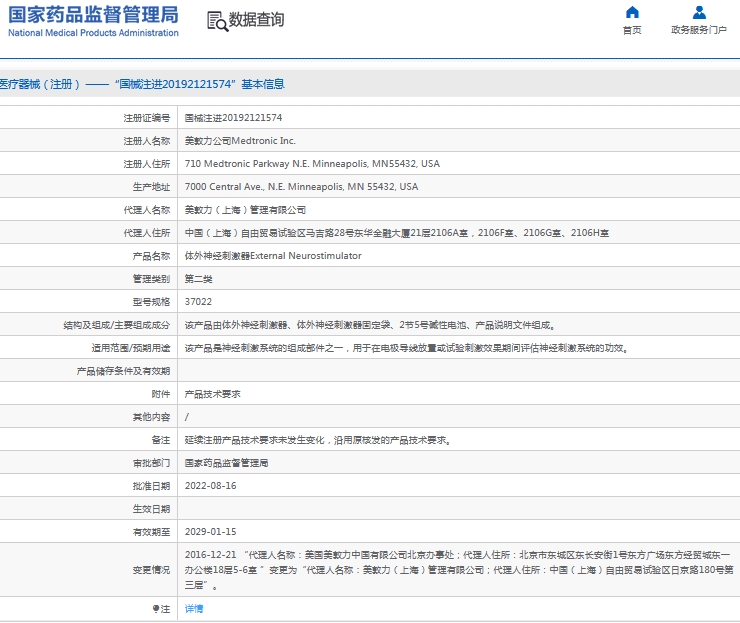This screenshot has height=623, width=740.
Task: Open the 详情 link in the 注 row
Action: point(193,609)
